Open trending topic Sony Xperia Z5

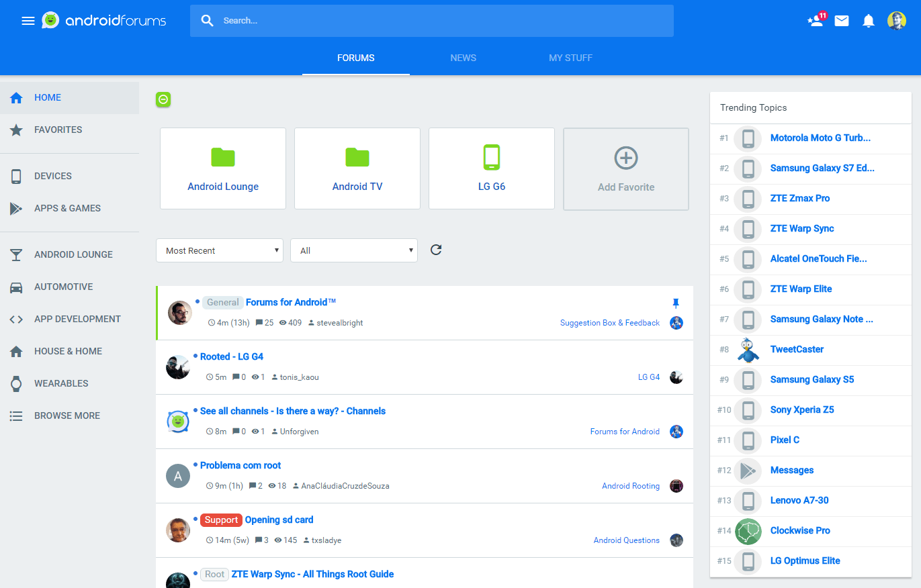tap(802, 410)
